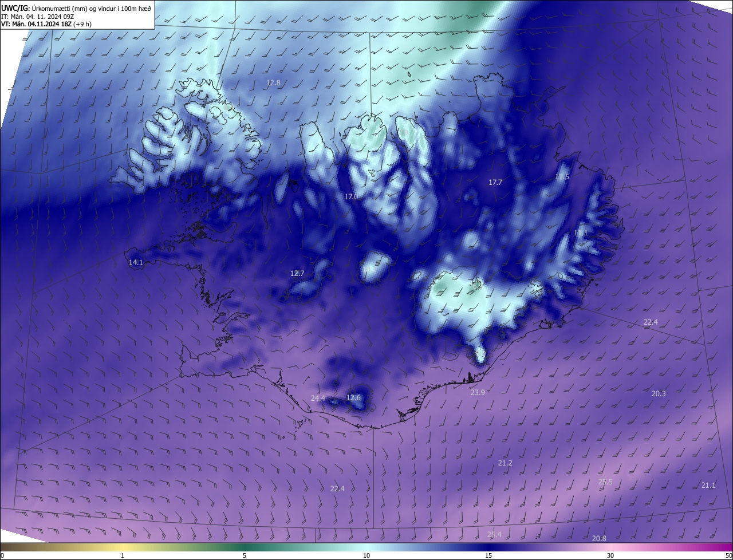Image resolution: width=733 pixels, height=560 pixels.
Task: Click the 21.1 value label
Action: click(708, 485)
